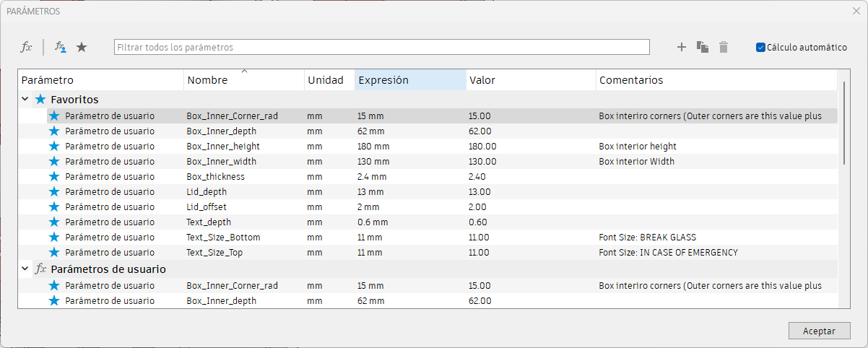This screenshot has width=868, height=348.
Task: Collapse the Favoritos group
Action: click(25, 100)
